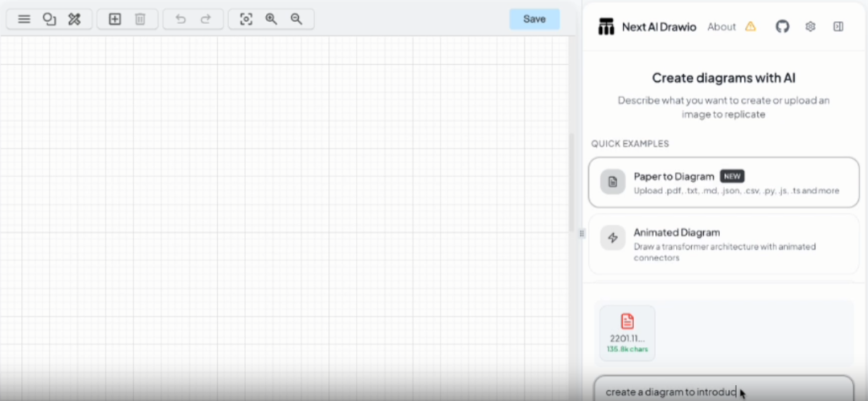Open the format tools icon
The image size is (868, 401).
coord(74,19)
